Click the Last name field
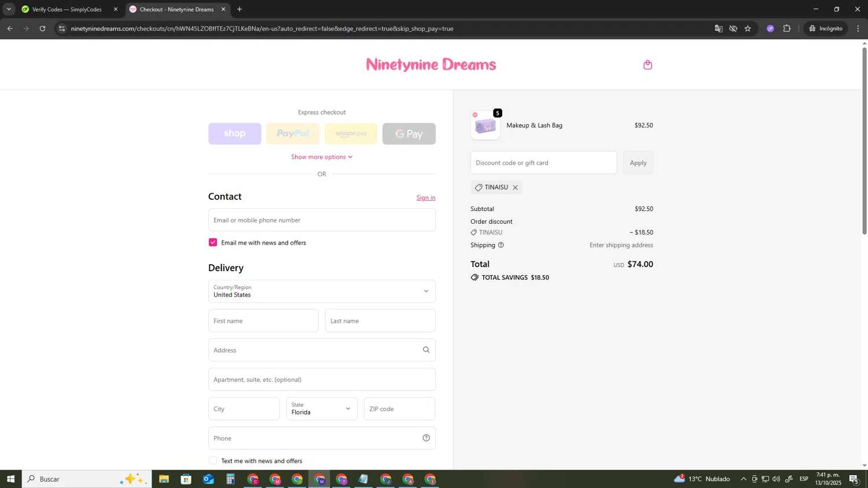868x488 pixels. click(380, 320)
